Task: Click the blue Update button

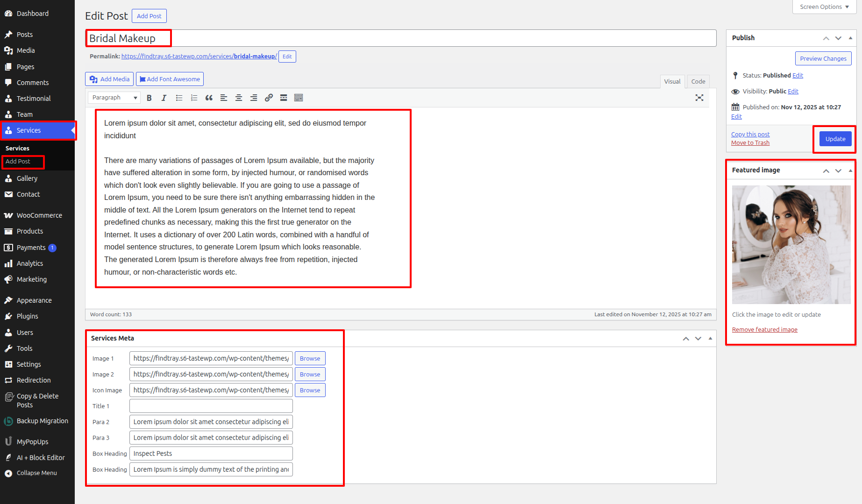Action: click(x=835, y=139)
